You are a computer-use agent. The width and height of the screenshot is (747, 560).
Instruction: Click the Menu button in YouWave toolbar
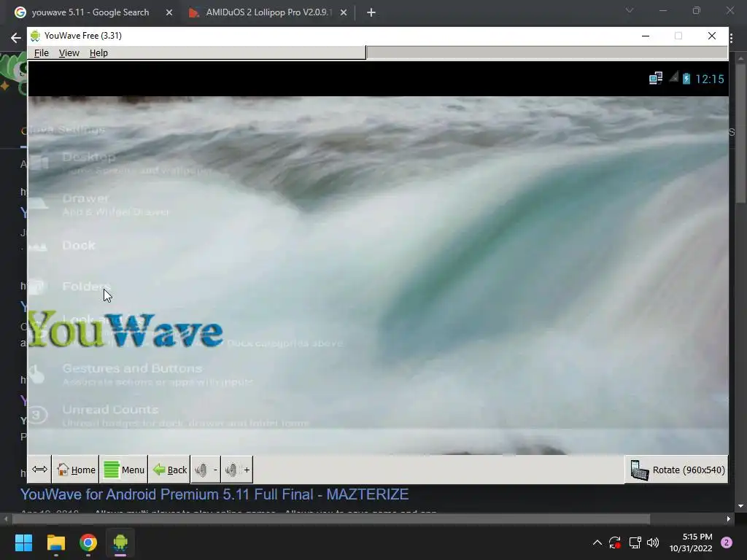[x=124, y=470]
